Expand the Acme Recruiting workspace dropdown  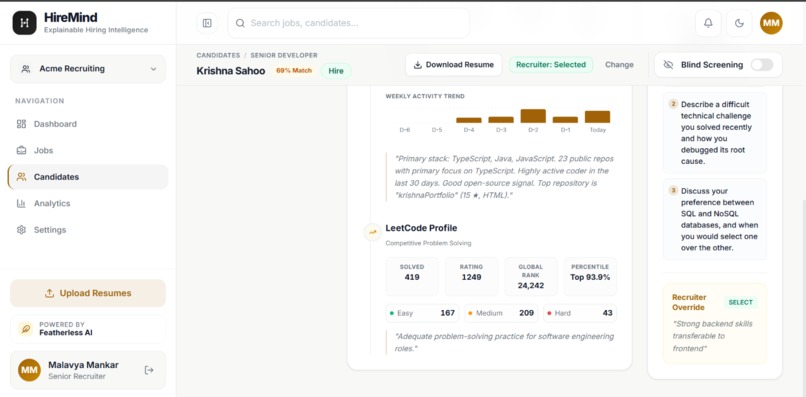pos(88,69)
